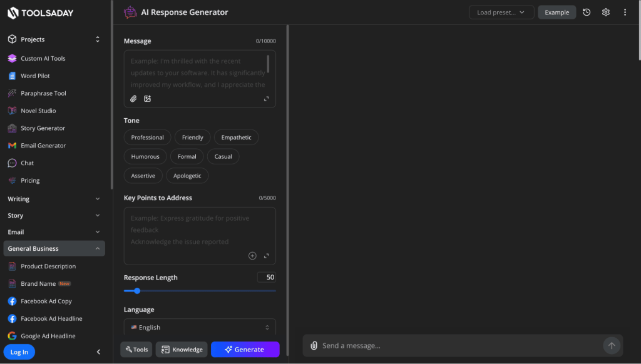This screenshot has width=641, height=364.
Task: Click the Paraphrase Tool icon
Action: click(x=13, y=93)
